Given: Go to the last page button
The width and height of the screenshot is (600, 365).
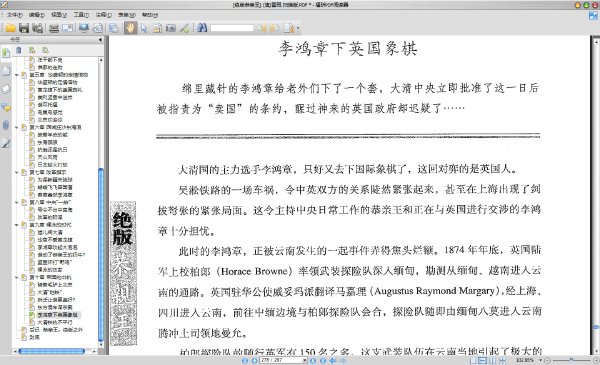Looking at the screenshot, I should coord(323,360).
